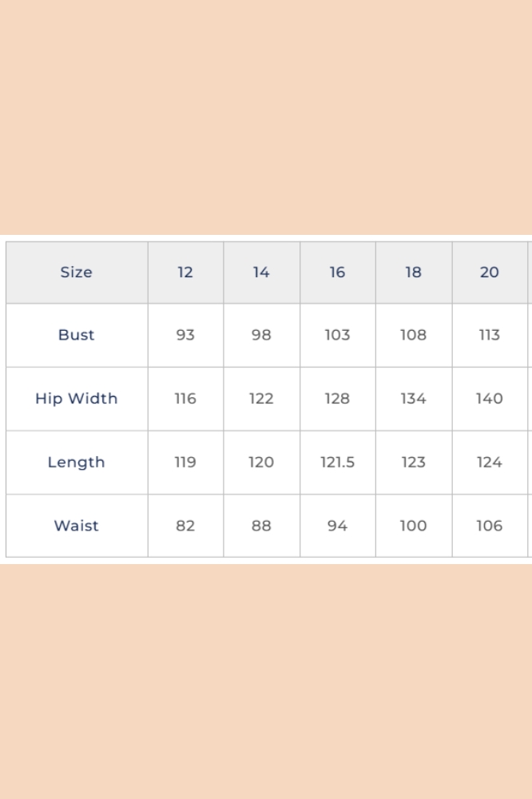
Task: Click length value 119 for size 12
Action: tap(185, 462)
